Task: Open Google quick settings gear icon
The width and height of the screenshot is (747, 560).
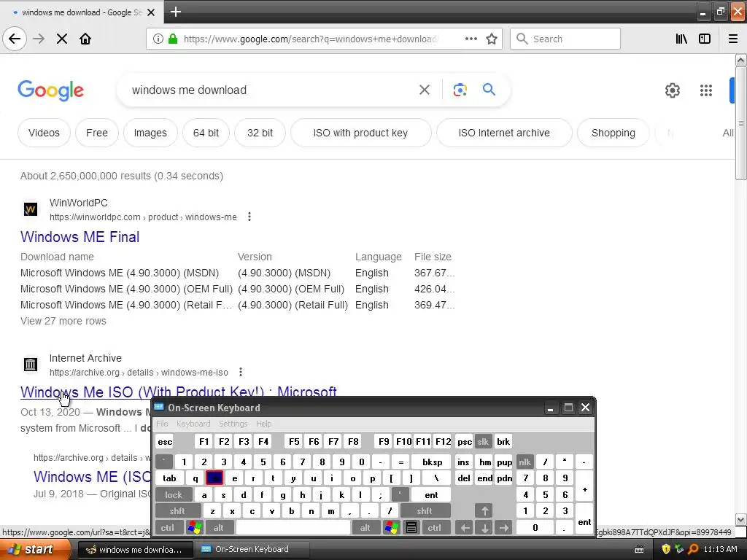Action: 672,90
